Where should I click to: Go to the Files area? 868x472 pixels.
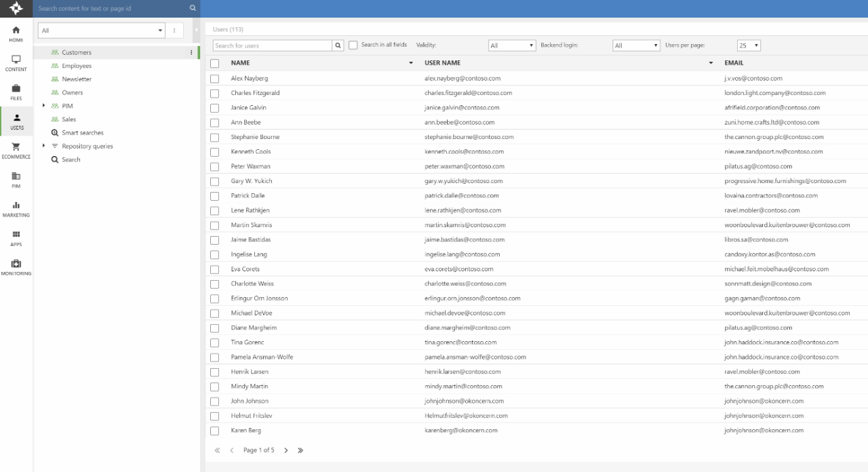[16, 92]
